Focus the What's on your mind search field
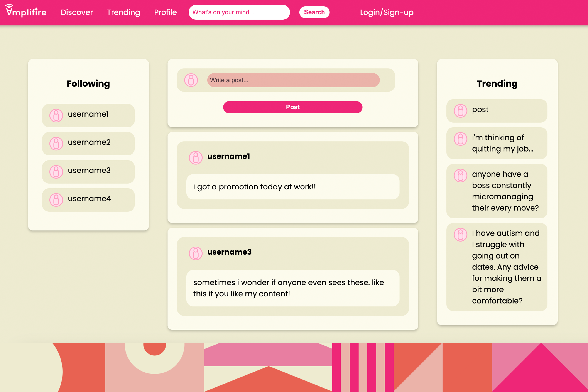Image resolution: width=588 pixels, height=392 pixels. (x=239, y=12)
